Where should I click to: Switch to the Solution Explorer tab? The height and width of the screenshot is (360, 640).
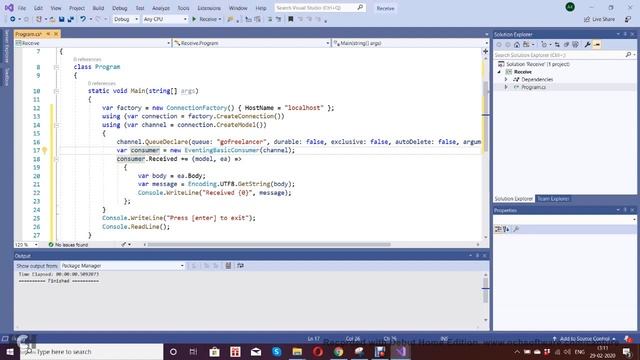pyautogui.click(x=514, y=199)
